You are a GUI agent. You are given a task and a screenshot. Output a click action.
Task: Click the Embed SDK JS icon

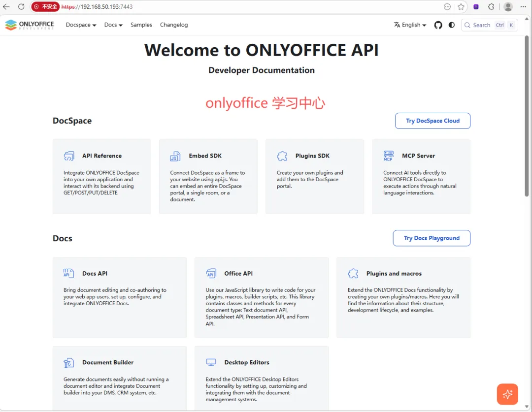(175, 156)
